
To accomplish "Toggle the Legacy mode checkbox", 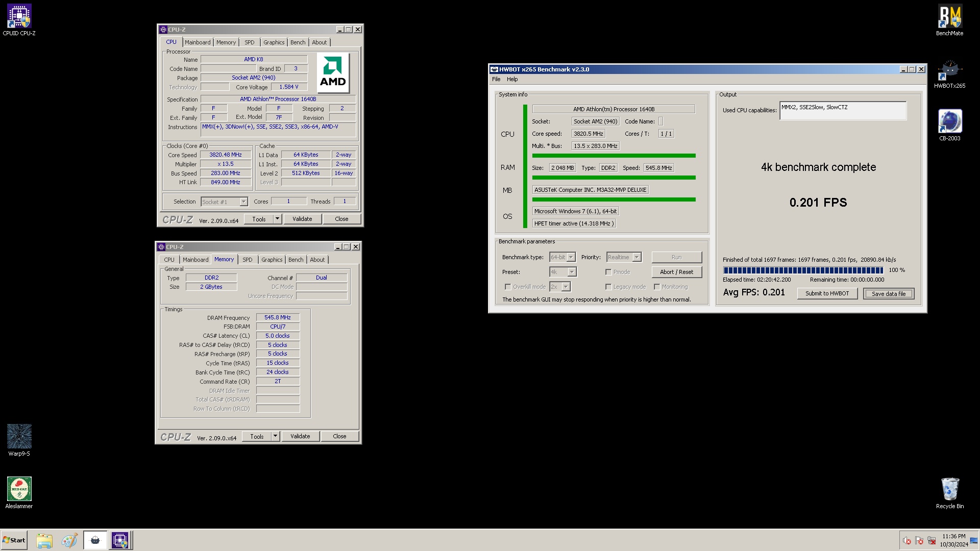I will pos(608,287).
